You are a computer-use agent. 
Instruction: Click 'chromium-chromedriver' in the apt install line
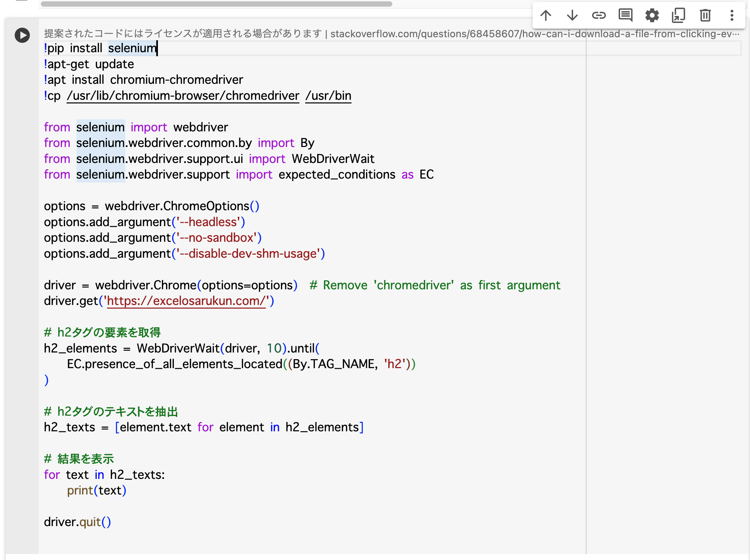point(177,80)
